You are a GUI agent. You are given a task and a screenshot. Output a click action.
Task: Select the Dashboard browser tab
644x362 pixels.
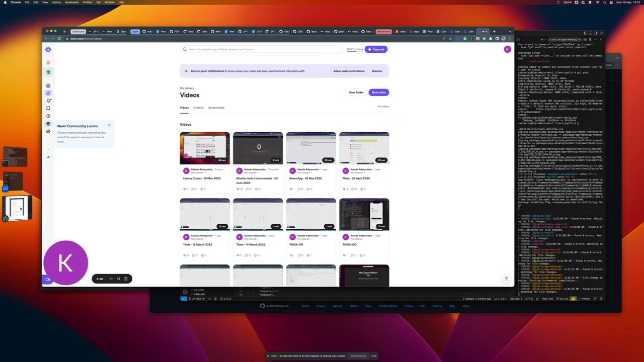pos(78,32)
